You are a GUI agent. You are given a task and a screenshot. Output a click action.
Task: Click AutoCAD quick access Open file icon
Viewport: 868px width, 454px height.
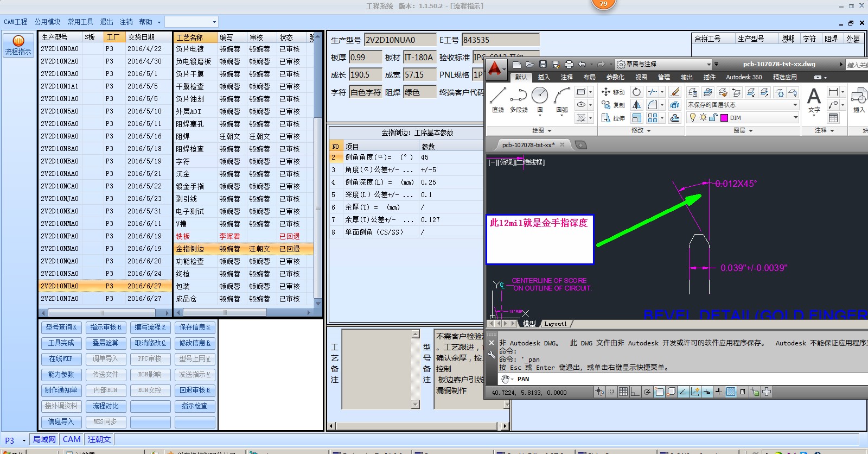point(529,64)
